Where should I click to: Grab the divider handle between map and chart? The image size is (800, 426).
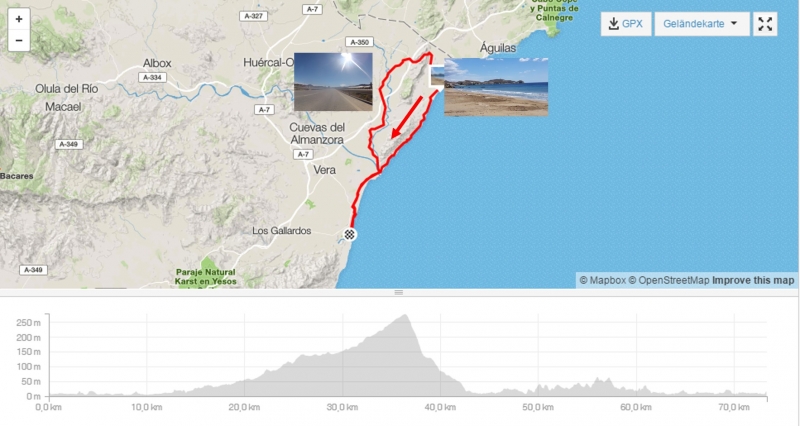click(399, 292)
